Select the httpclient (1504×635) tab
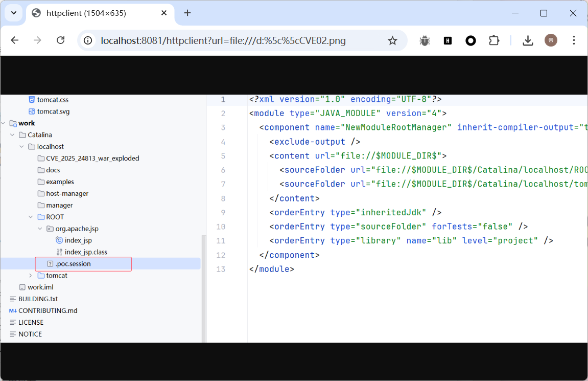588x381 pixels. (86, 13)
